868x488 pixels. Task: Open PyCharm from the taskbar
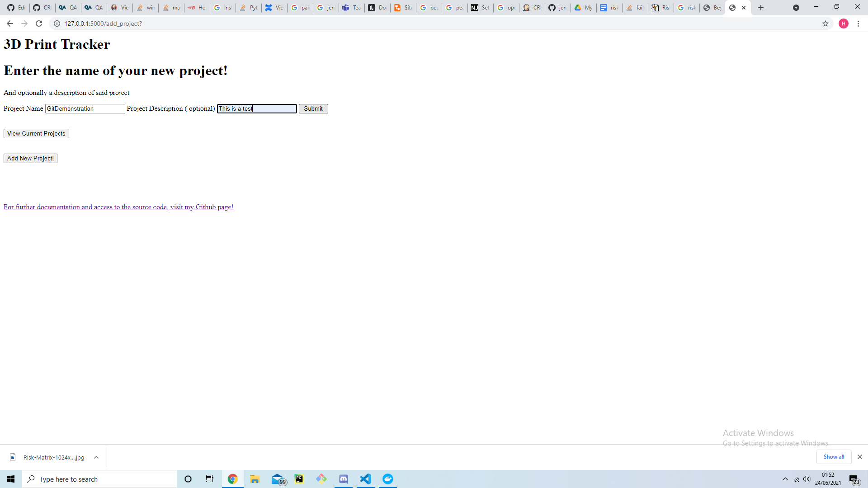coord(299,479)
